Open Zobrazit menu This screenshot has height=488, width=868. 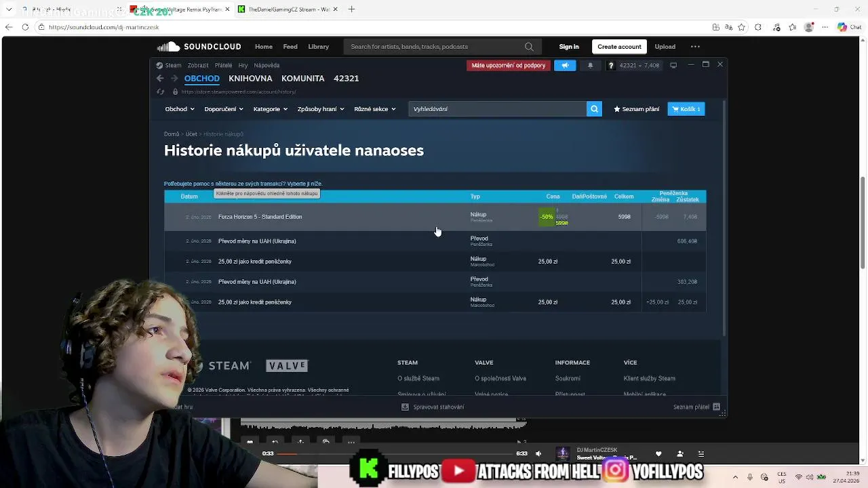point(198,65)
